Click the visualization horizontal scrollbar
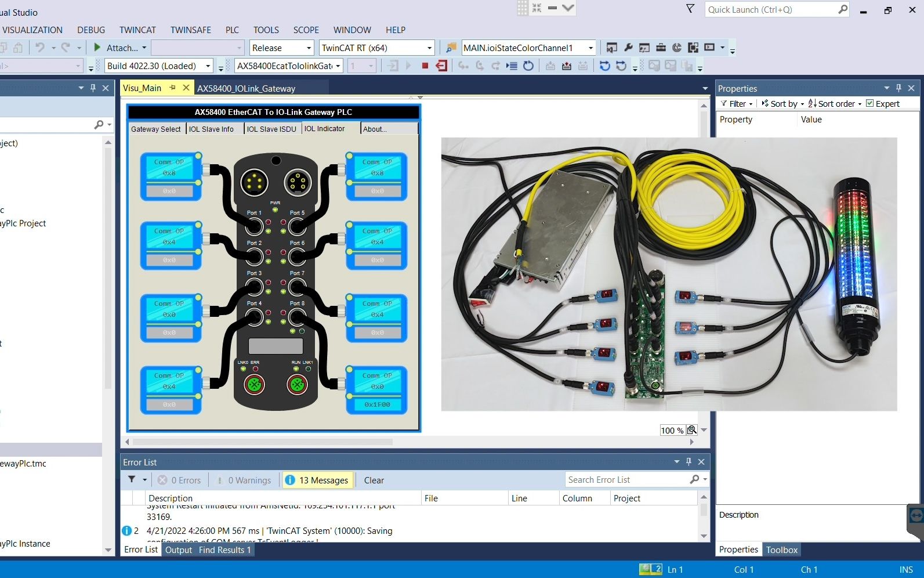The image size is (924, 578). (263, 442)
